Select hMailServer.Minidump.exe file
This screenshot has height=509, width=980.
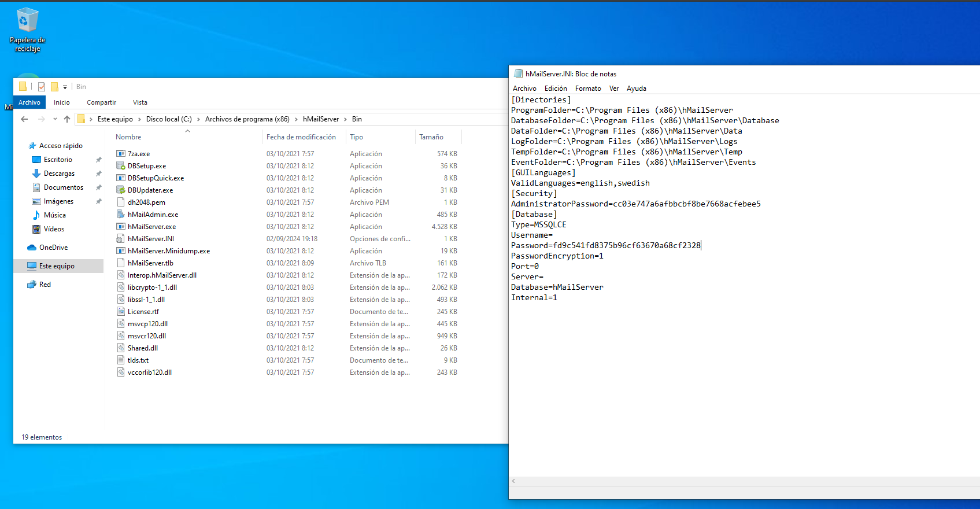(169, 251)
